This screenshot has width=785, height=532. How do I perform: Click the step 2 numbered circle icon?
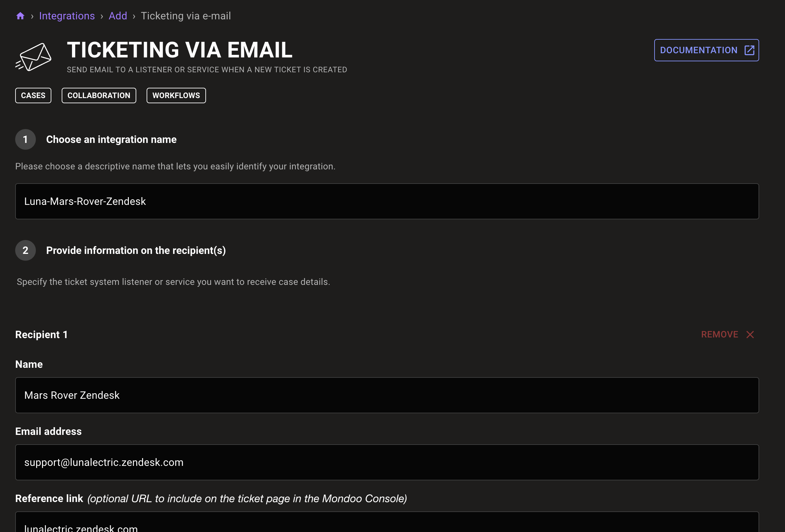tap(26, 250)
